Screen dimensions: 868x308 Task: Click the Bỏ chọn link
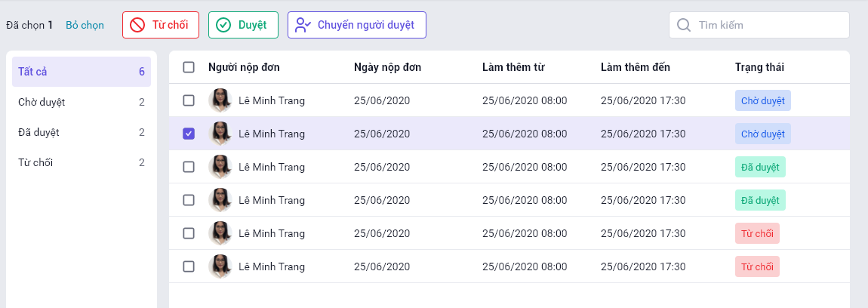[85, 25]
